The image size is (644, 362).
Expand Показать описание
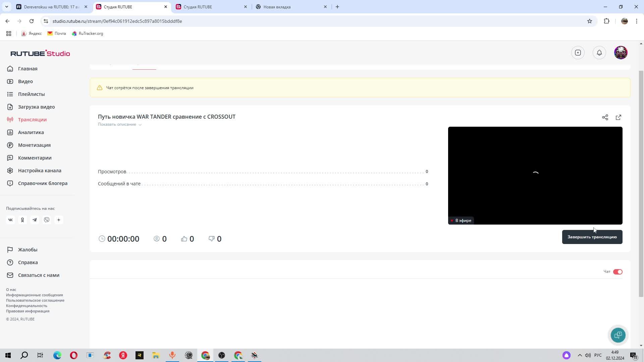(120, 124)
